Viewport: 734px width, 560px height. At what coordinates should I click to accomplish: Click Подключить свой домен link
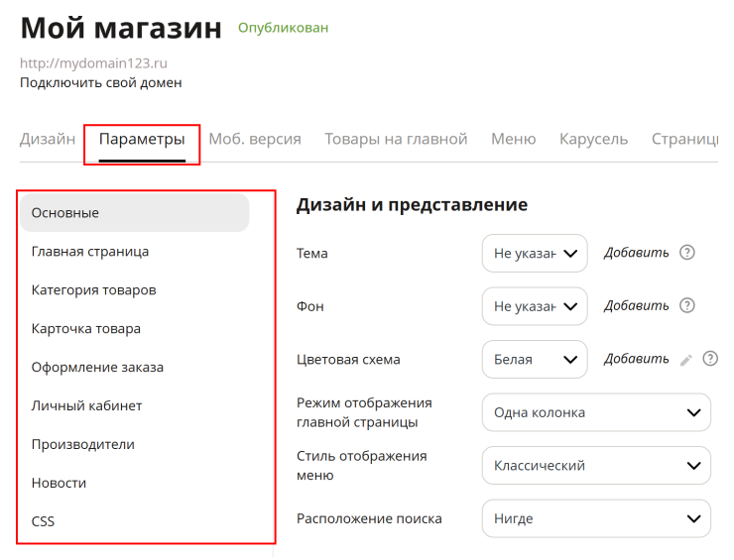pos(100,83)
